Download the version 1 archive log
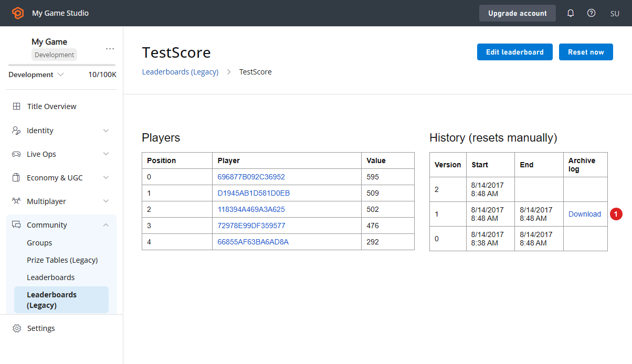632x364 pixels. tap(584, 214)
